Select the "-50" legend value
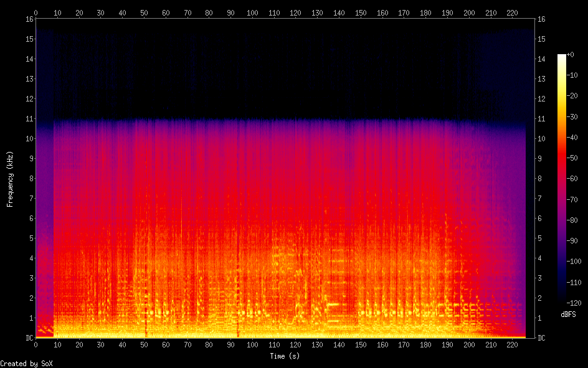 (572, 158)
